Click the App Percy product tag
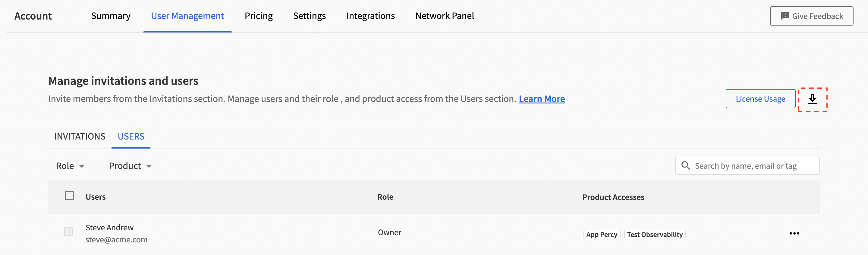The width and height of the screenshot is (868, 255). tap(602, 235)
